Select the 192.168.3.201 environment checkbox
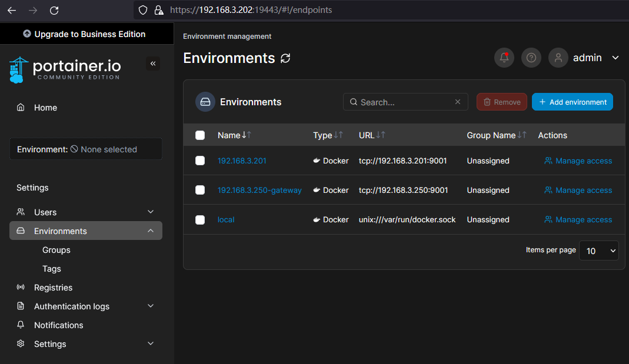 [x=200, y=161]
